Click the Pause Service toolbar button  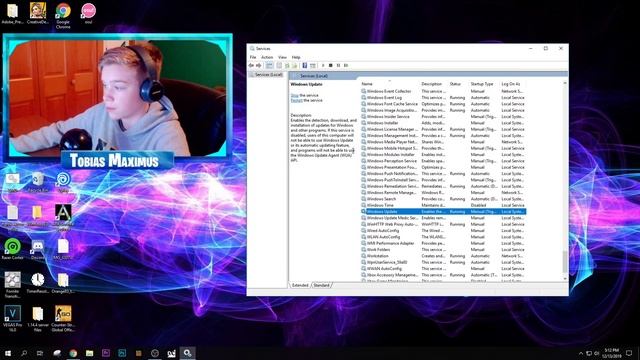(x=338, y=65)
